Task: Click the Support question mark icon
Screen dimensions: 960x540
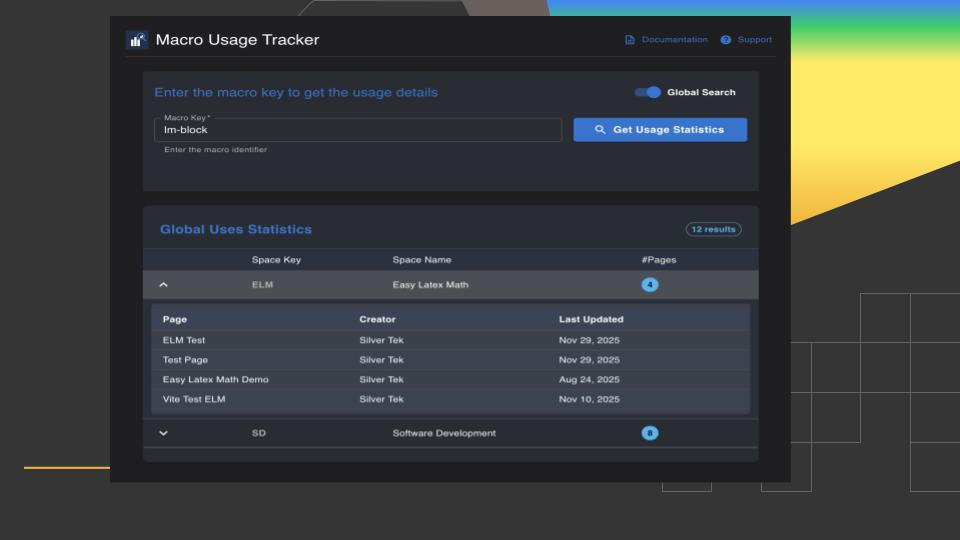Action: (x=726, y=40)
